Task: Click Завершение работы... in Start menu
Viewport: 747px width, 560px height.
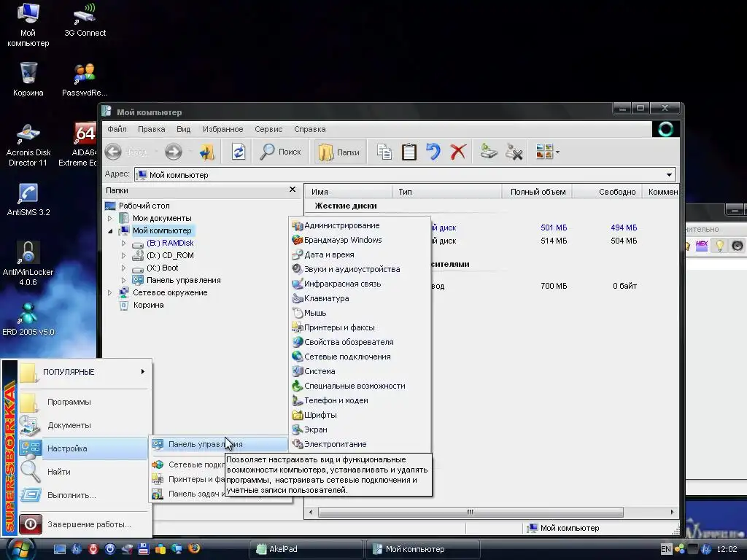Action: [83, 524]
